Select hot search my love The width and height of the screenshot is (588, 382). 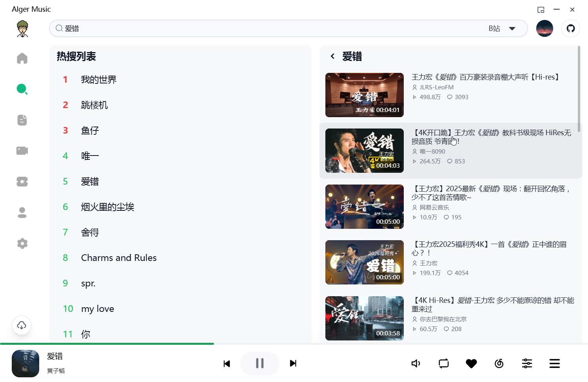point(98,309)
